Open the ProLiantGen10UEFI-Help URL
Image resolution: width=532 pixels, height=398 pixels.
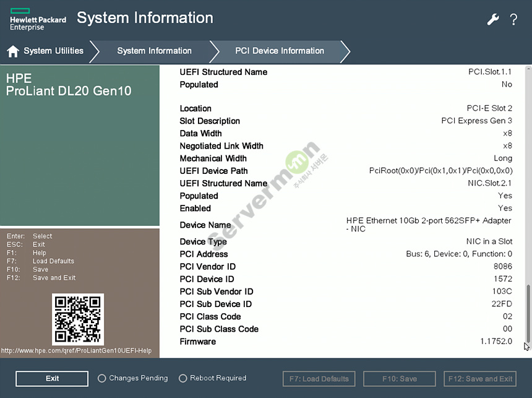point(76,350)
